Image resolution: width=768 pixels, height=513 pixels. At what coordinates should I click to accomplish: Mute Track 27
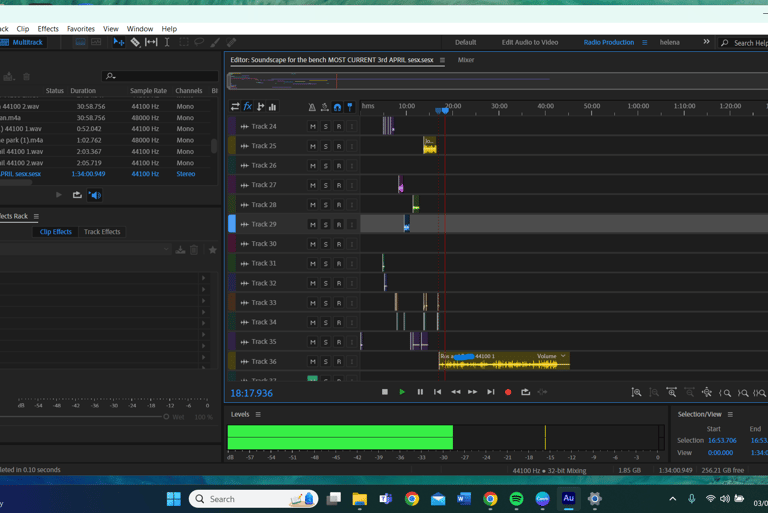(312, 185)
